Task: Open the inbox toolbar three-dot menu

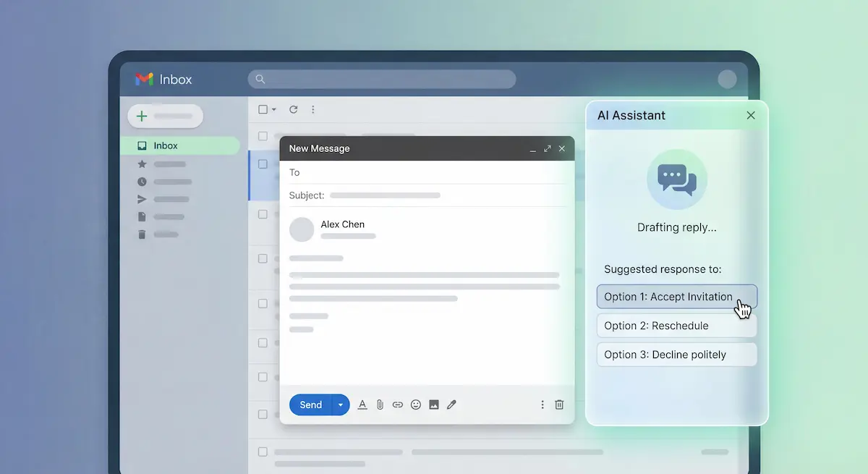Action: pyautogui.click(x=312, y=109)
